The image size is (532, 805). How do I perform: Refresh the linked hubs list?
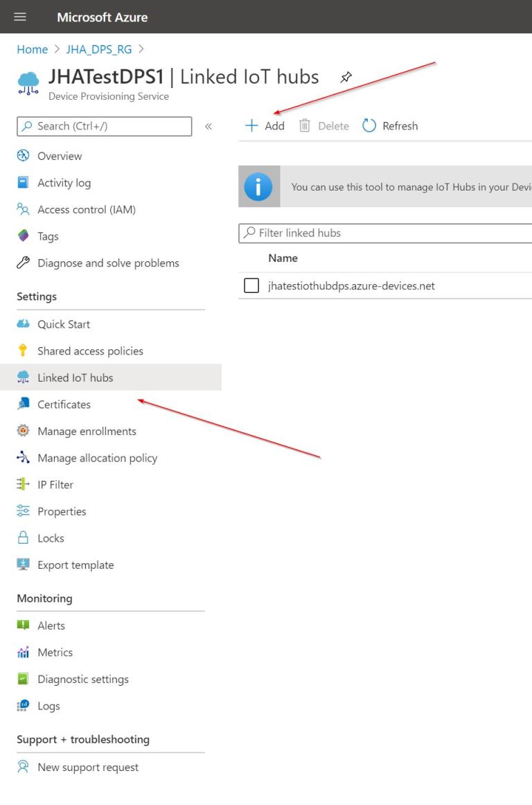point(389,125)
